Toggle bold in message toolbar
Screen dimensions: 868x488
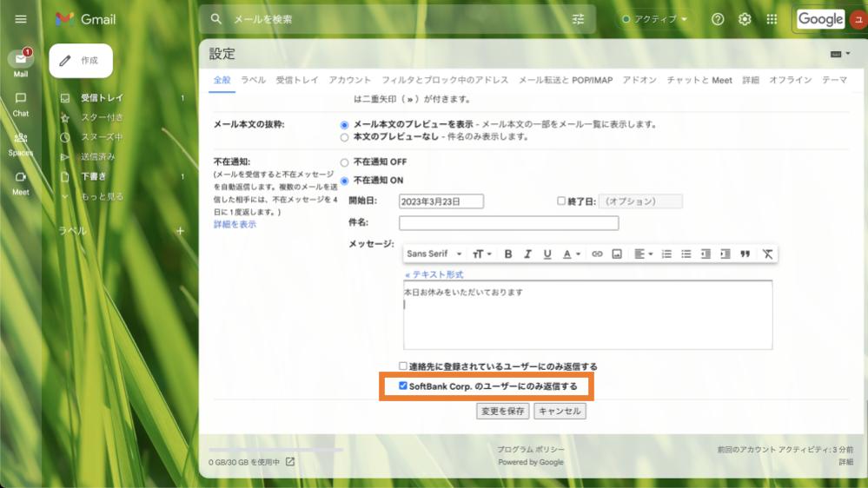507,254
